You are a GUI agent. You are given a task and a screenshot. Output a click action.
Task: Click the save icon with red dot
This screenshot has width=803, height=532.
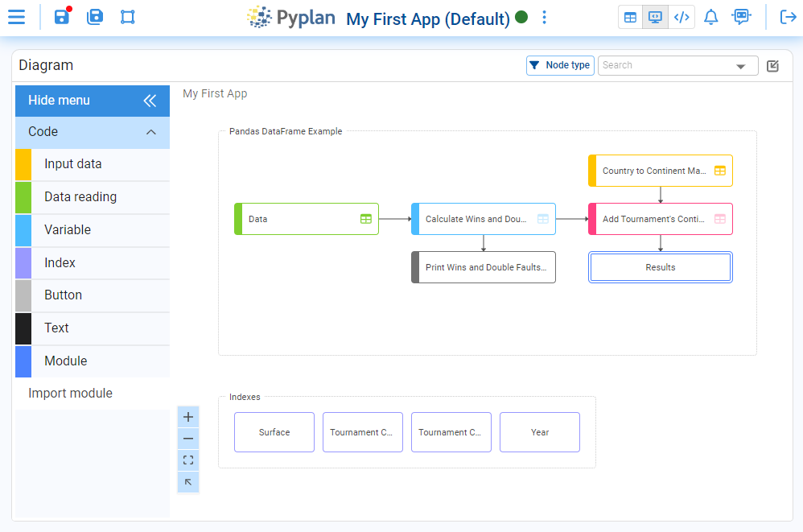pos(62,17)
